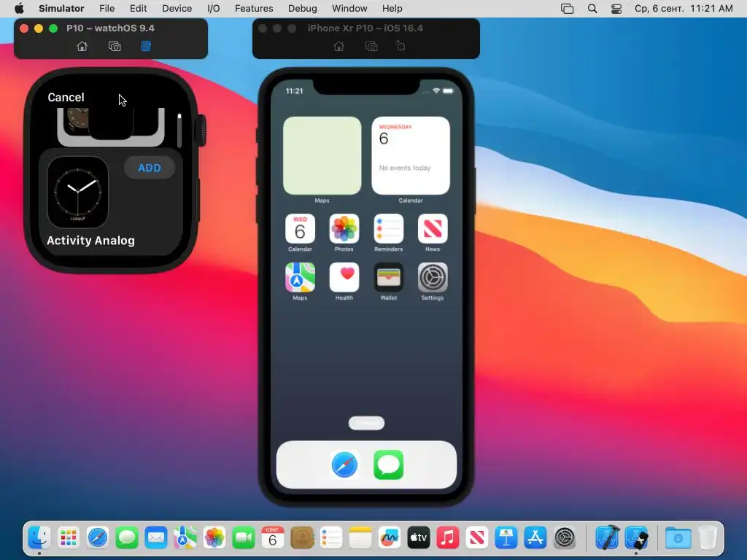
Task: Open Notes from the Dock
Action: (360, 538)
